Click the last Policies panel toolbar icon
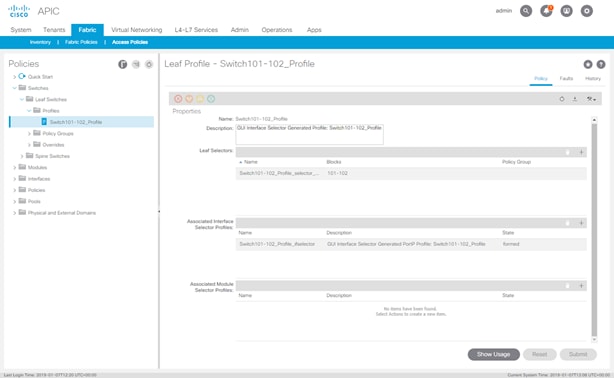Image resolution: width=614 pixels, height=378 pixels. [149, 64]
